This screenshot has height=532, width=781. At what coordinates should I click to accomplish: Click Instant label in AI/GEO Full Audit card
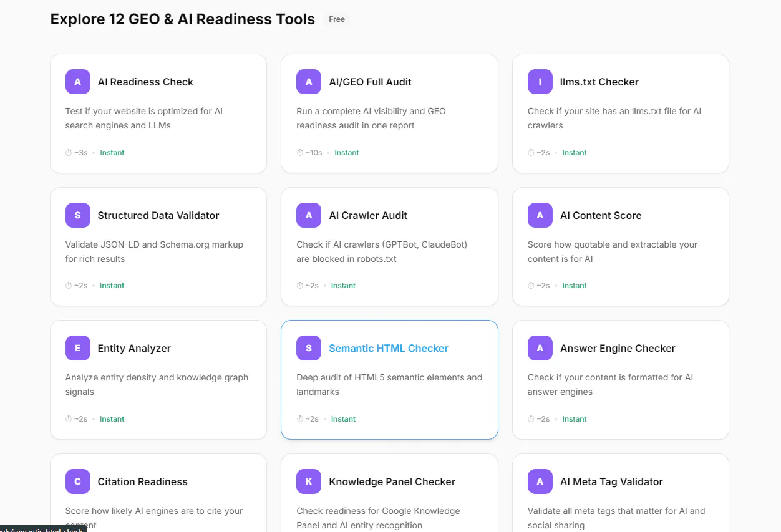[x=347, y=153]
